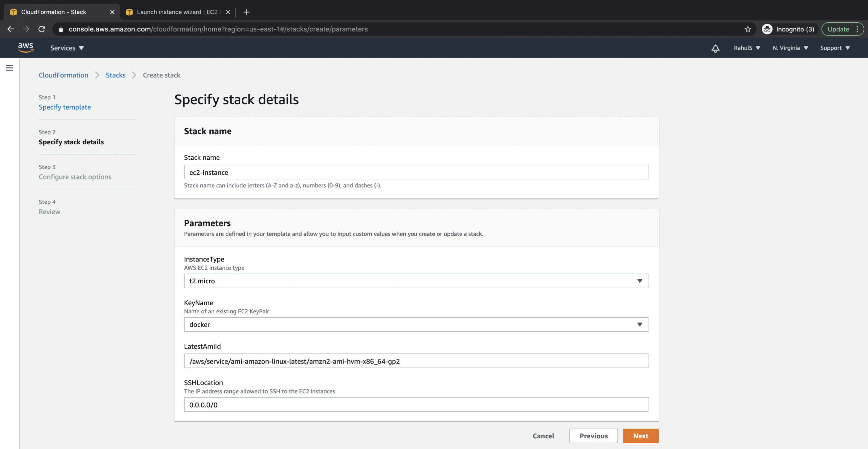Go back with browser back arrow
The image size is (868, 449).
pos(10,29)
